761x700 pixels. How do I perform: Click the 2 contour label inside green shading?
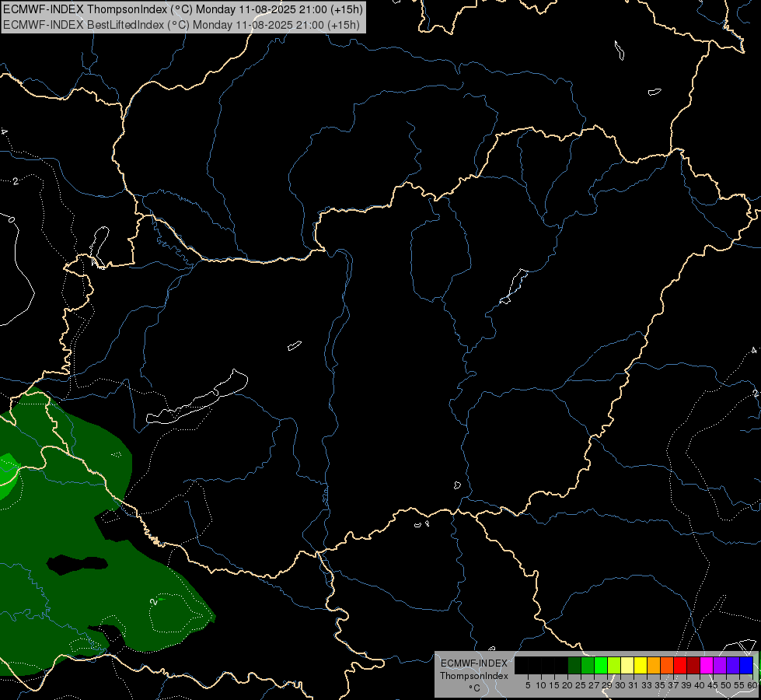153,602
